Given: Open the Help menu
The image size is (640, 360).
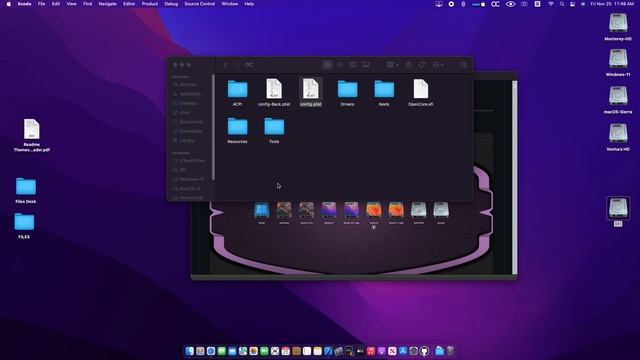Looking at the screenshot, I should pos(249,4).
